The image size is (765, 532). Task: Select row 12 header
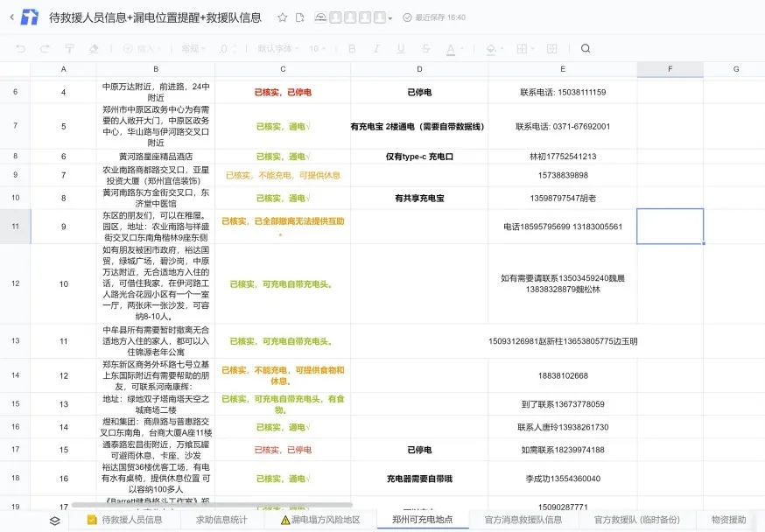coord(15,283)
